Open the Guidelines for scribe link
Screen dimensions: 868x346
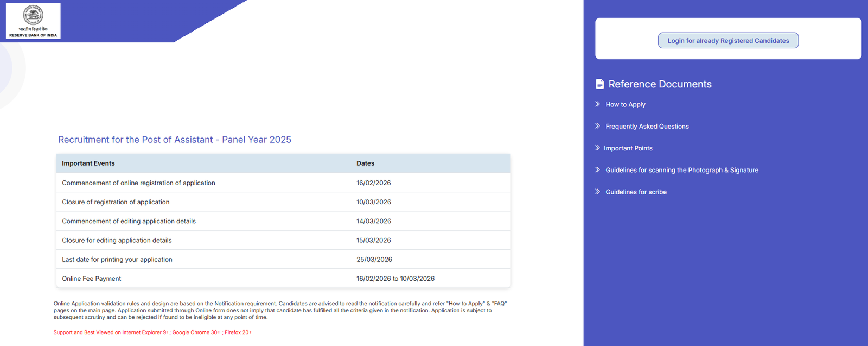636,192
